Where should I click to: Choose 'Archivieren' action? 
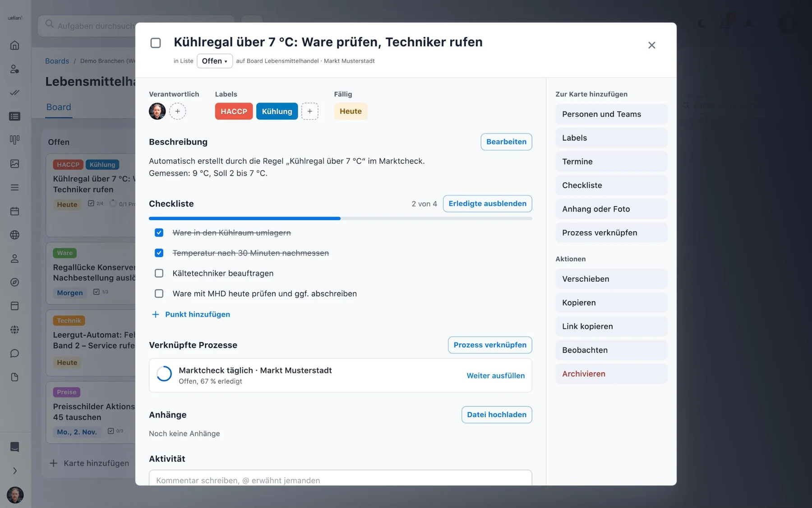pos(611,374)
